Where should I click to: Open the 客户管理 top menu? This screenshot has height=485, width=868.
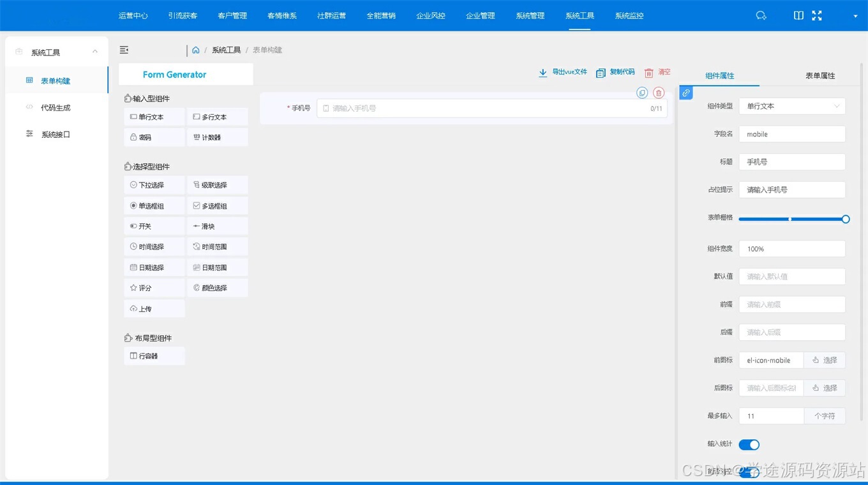coord(232,16)
